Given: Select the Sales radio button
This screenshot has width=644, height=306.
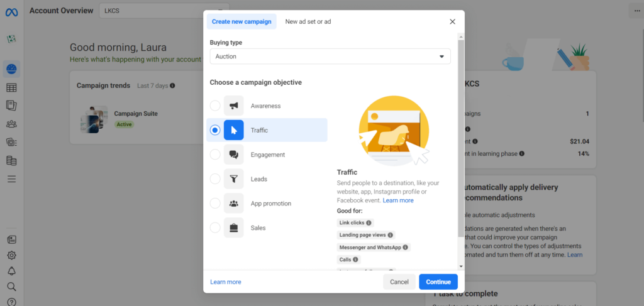Looking at the screenshot, I should [x=215, y=227].
